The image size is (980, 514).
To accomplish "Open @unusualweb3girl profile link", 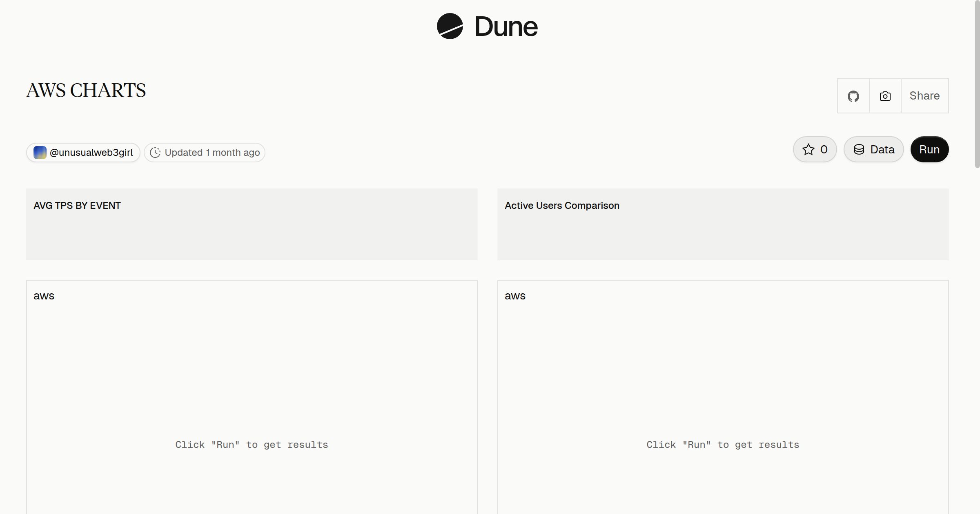I will point(83,153).
